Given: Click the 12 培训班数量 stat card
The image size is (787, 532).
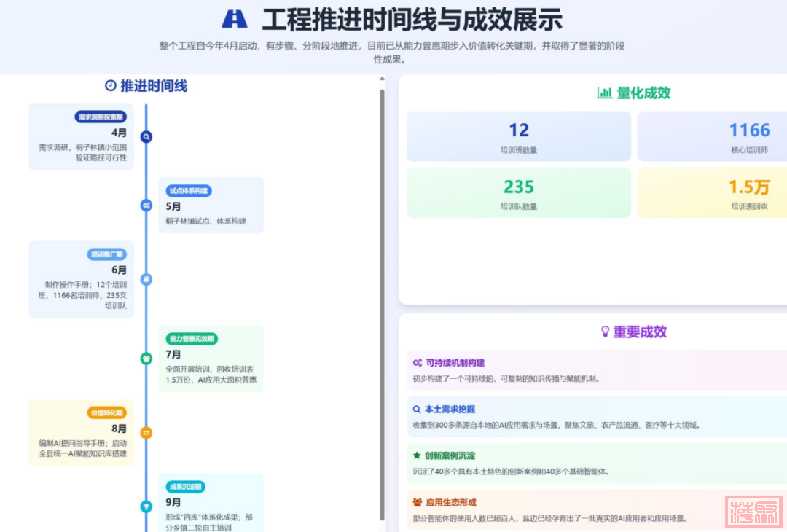Looking at the screenshot, I should [518, 136].
